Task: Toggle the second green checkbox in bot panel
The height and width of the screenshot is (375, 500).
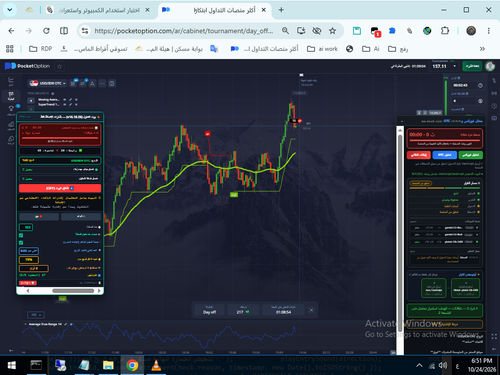Action: point(21,243)
